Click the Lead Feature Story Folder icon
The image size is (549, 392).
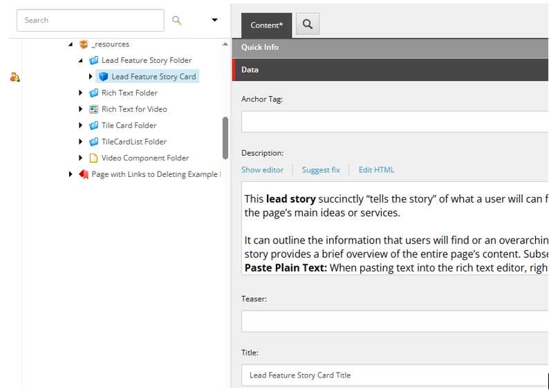tap(94, 61)
